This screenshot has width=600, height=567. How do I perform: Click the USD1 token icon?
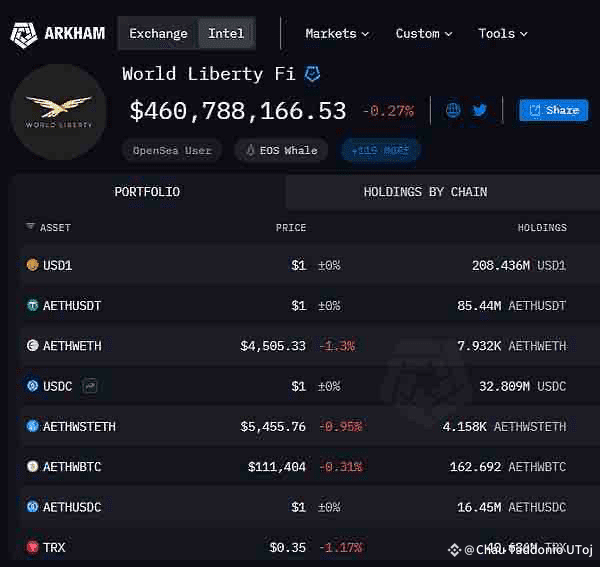point(33,265)
